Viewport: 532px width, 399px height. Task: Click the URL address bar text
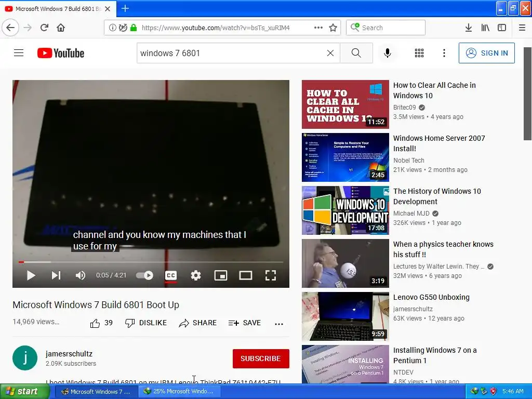point(216,28)
